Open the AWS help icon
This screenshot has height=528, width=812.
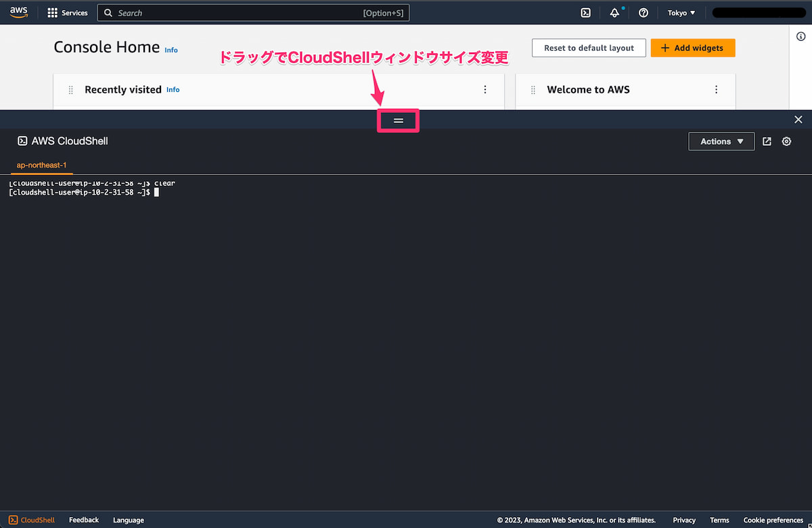[x=643, y=12]
